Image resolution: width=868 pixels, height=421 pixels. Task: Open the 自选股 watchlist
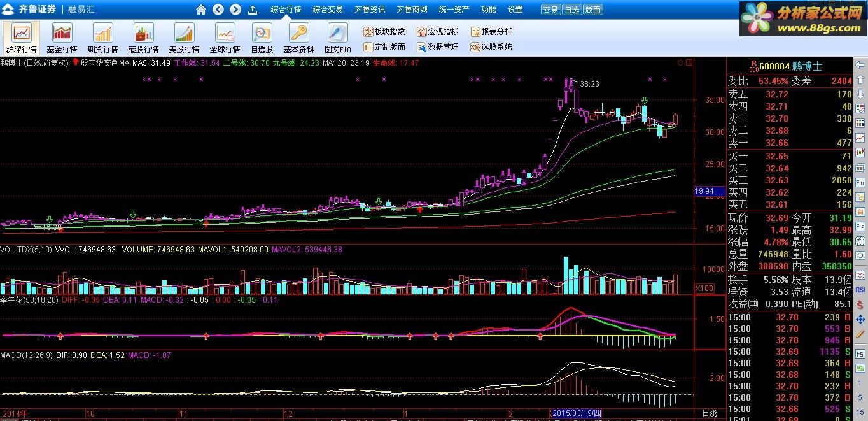point(262,38)
